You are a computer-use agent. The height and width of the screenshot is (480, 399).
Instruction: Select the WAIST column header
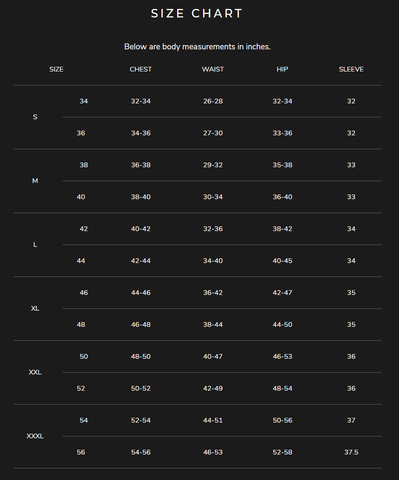(x=213, y=69)
